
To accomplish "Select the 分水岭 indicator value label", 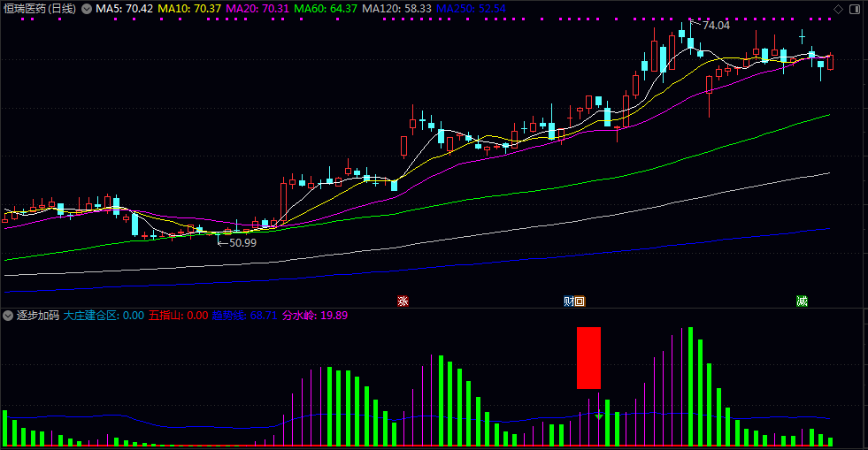I will point(315,316).
